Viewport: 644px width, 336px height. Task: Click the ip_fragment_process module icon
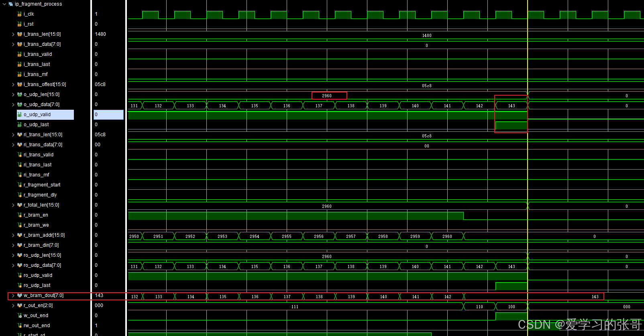coord(11,4)
